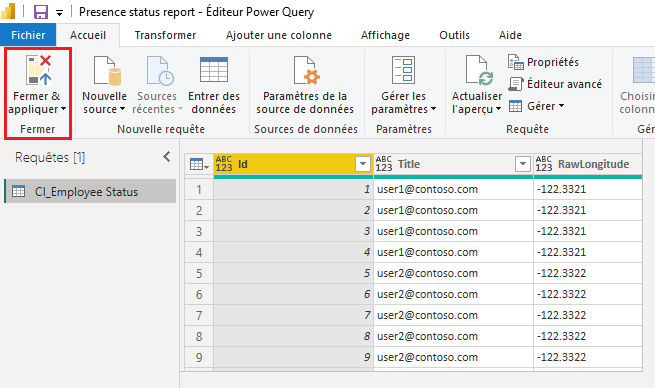
Task: Click the Id column data type icon
Action: coord(224,164)
